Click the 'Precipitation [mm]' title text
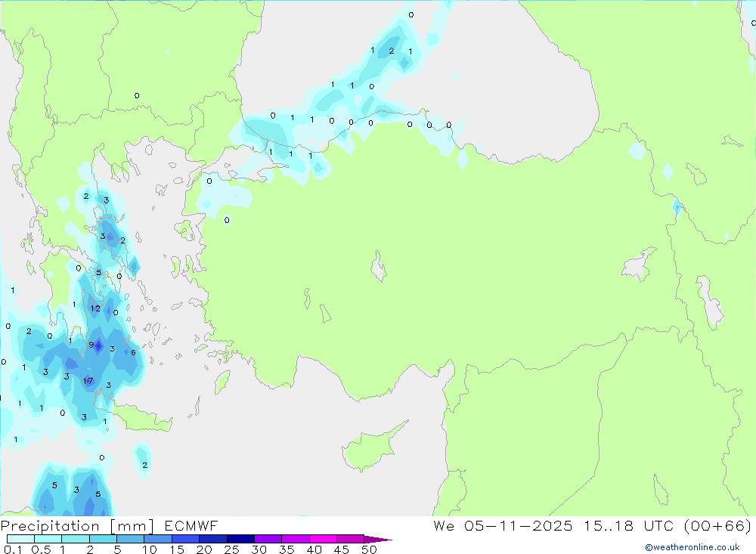The width and height of the screenshot is (756, 554). click(x=78, y=526)
